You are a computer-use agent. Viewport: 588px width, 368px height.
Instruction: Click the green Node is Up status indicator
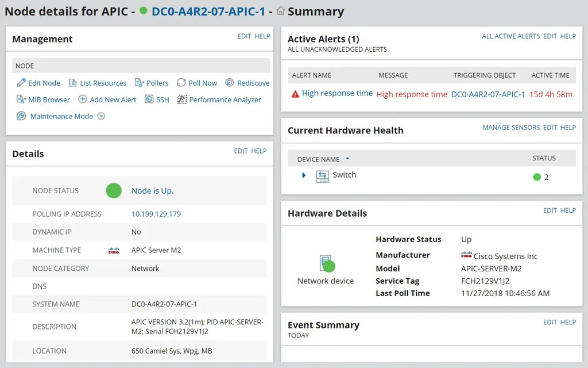[114, 190]
